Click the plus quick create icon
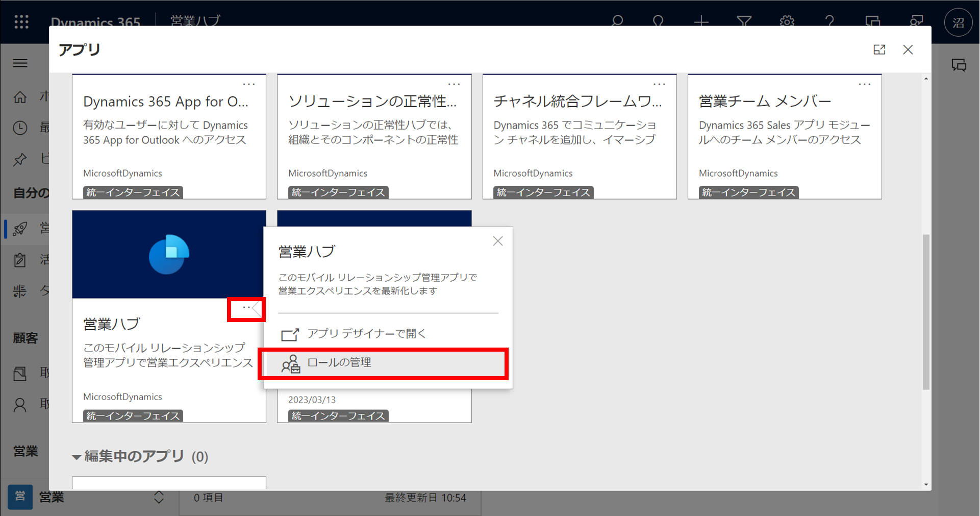This screenshot has height=516, width=980. point(701,21)
